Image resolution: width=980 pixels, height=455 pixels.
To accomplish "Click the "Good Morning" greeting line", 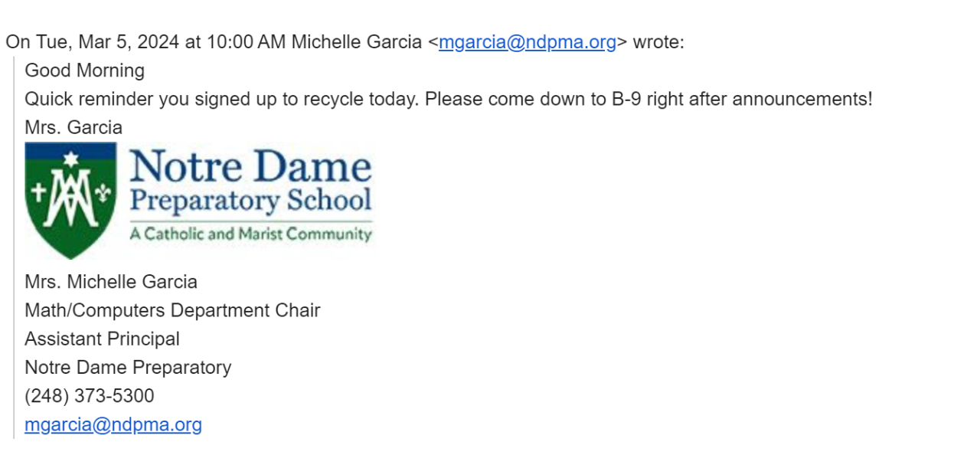I will point(85,70).
